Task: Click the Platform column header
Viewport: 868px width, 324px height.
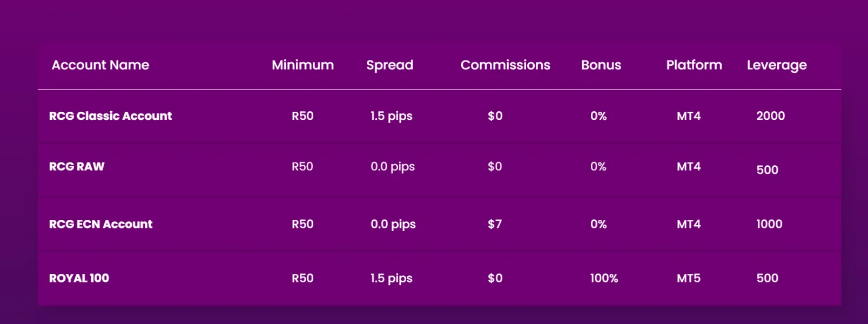Action: pos(694,65)
